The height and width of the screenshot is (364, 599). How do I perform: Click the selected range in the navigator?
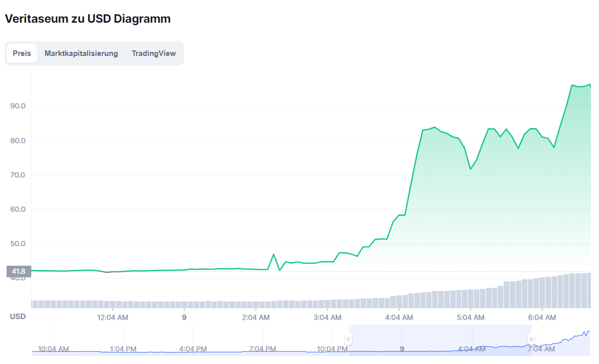coord(440,340)
